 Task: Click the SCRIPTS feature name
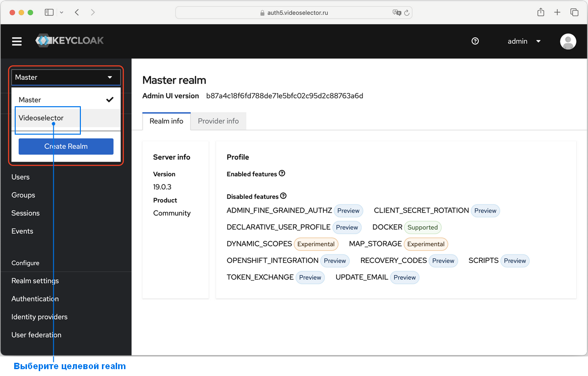pos(484,260)
